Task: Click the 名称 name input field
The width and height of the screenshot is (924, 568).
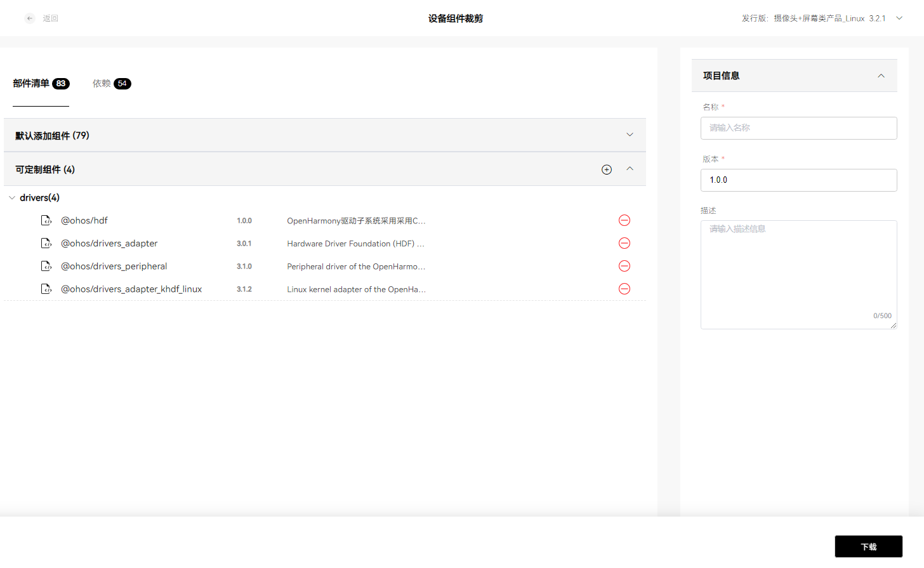Action: click(x=798, y=128)
